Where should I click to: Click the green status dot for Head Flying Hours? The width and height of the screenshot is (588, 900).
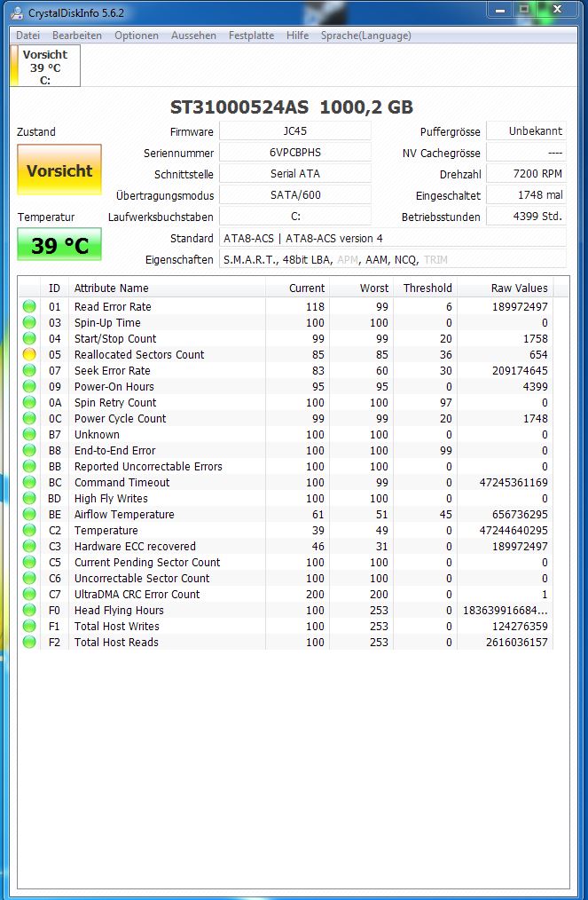pos(29,611)
